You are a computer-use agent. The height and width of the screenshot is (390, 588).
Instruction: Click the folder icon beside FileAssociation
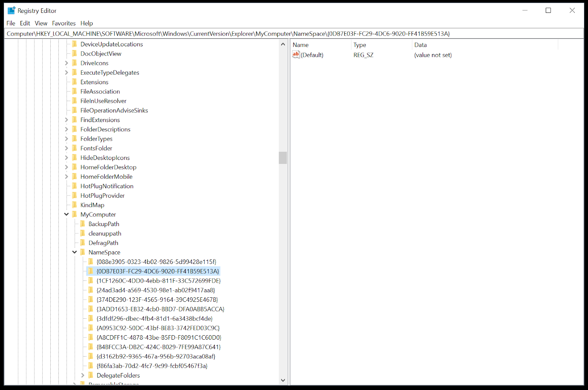tap(75, 92)
